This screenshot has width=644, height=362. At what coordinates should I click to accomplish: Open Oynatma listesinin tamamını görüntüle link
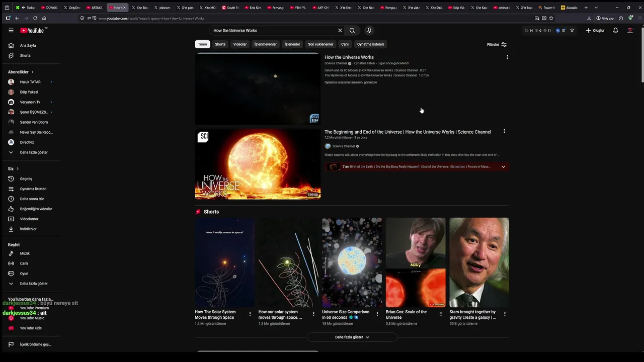[x=351, y=82]
